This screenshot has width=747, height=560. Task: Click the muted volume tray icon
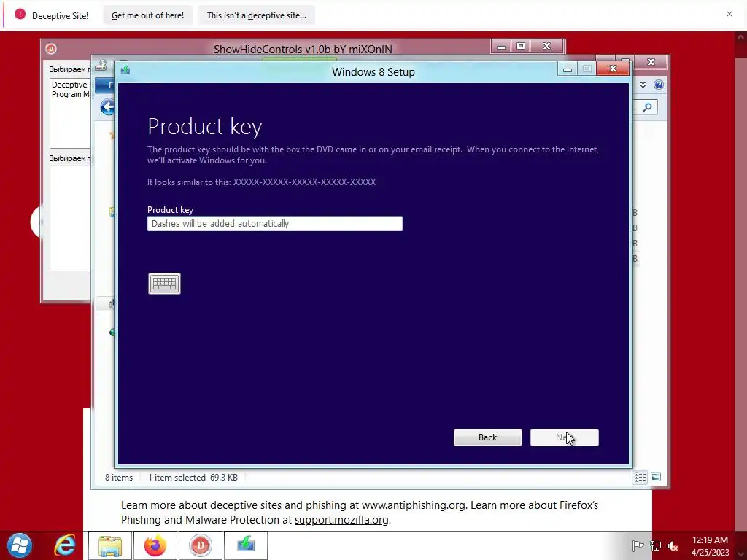tap(673, 545)
